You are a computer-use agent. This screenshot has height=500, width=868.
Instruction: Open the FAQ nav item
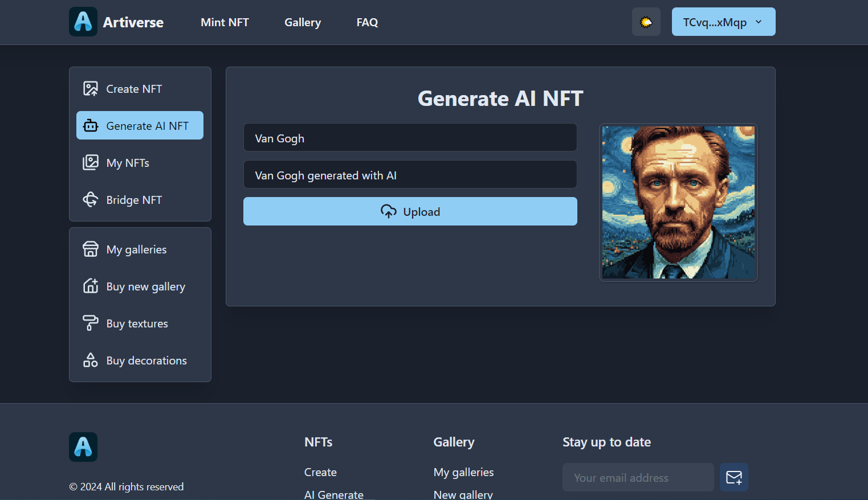click(367, 22)
